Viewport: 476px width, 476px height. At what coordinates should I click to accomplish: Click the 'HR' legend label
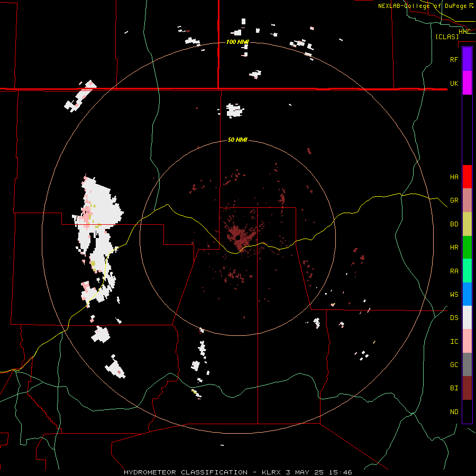click(454, 248)
